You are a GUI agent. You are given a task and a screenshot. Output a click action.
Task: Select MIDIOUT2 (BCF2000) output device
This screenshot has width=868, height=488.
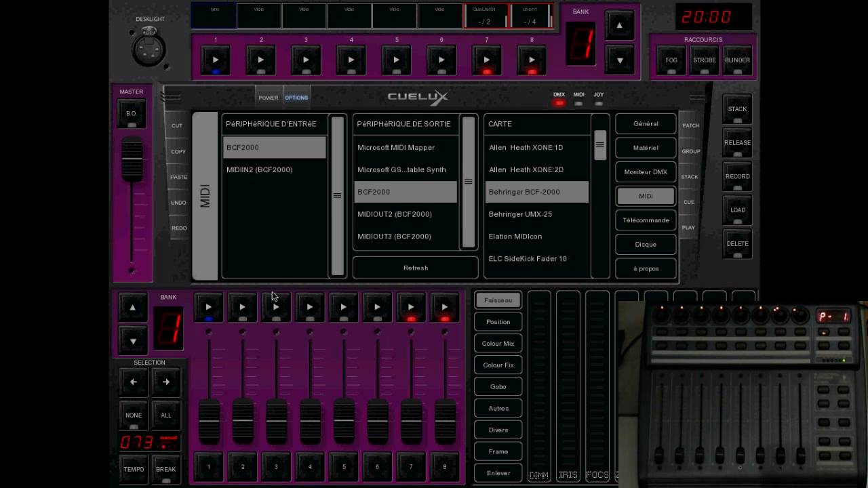click(406, 214)
